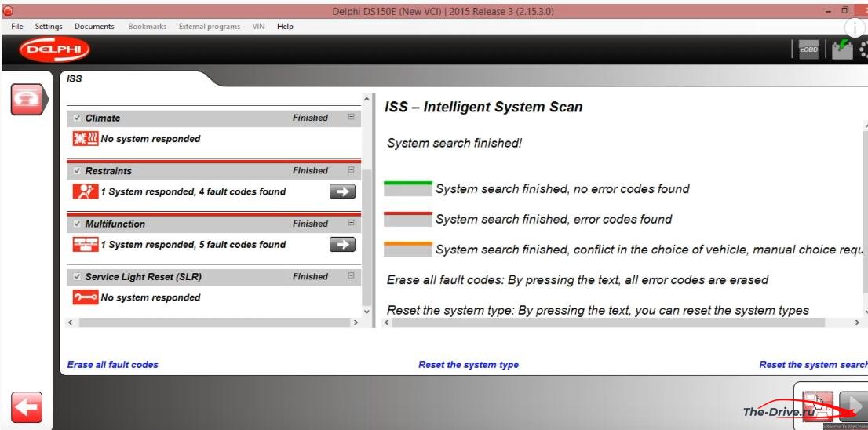Click the eOBD icon
Viewport: 868px width, 430px height.
click(x=808, y=49)
